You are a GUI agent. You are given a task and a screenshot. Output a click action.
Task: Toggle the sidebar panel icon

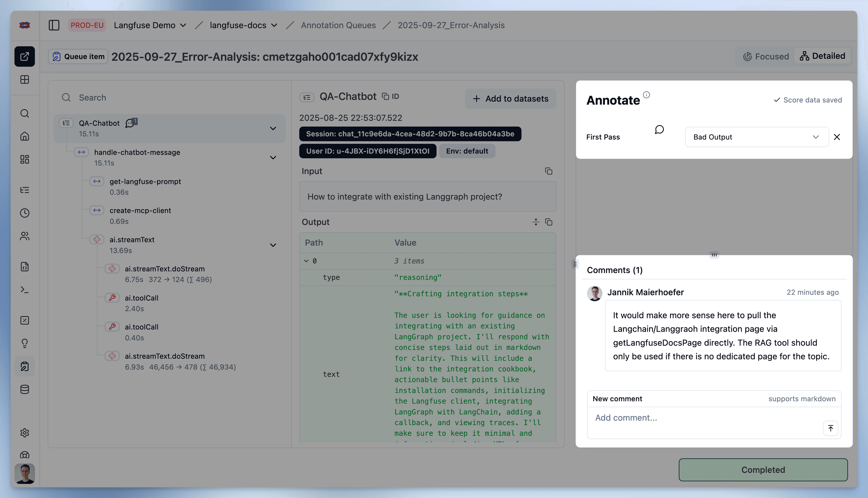(x=54, y=25)
